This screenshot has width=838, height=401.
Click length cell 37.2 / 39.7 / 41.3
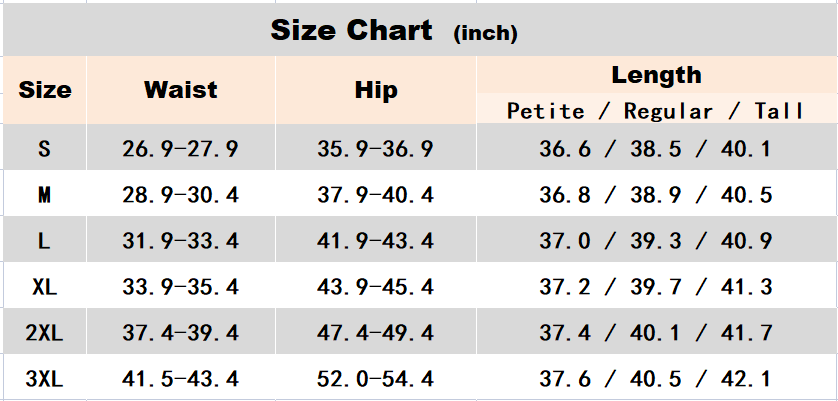click(657, 286)
